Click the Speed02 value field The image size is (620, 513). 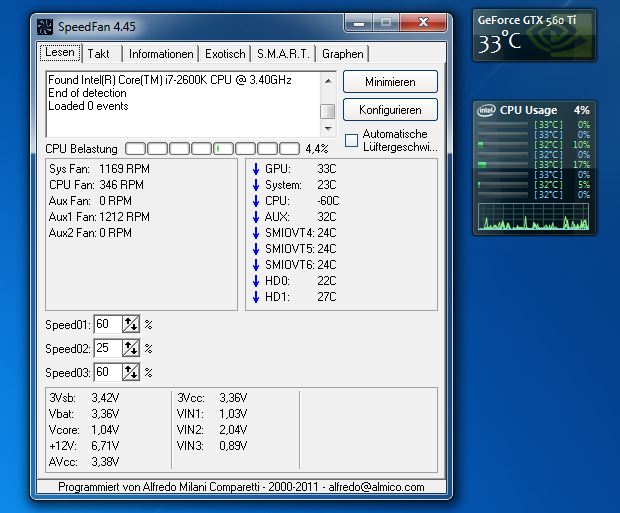[x=108, y=348]
